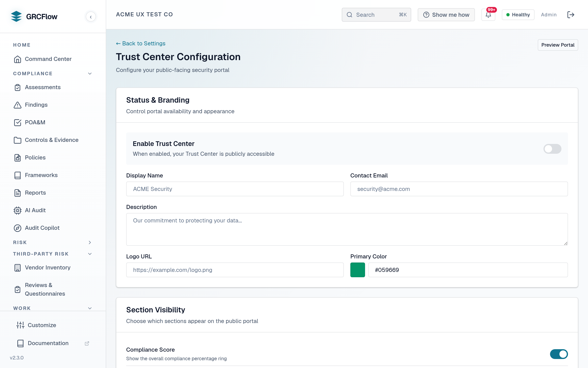The height and width of the screenshot is (368, 588).
Task: Open notifications with the bell icon
Action: tap(488, 15)
